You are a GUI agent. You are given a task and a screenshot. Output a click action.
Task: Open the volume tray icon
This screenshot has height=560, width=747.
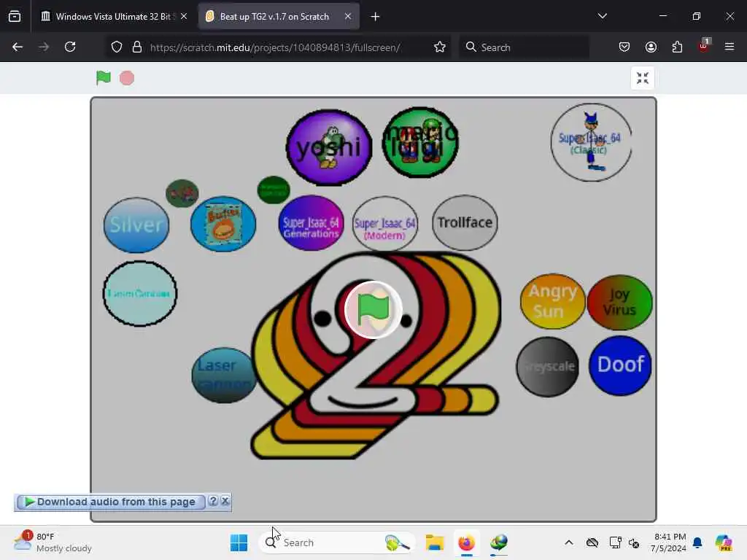[x=634, y=542]
